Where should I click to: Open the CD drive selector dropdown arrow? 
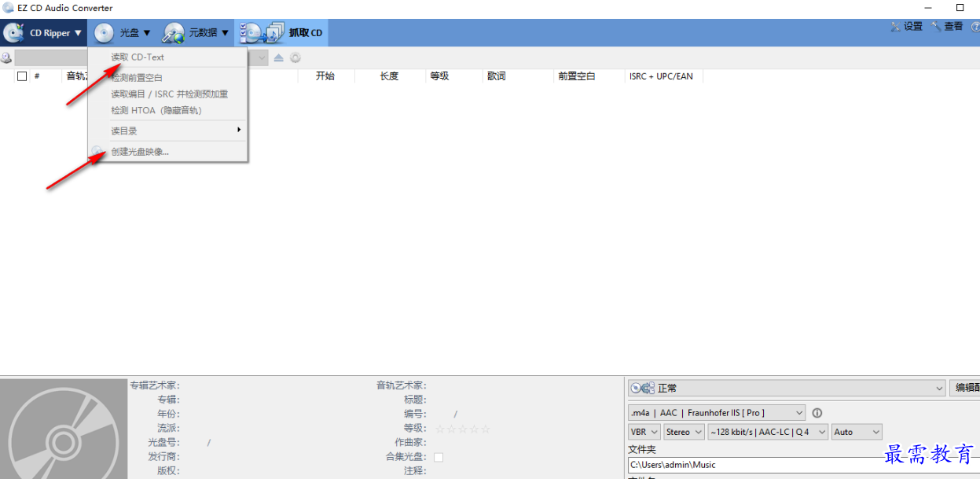261,57
